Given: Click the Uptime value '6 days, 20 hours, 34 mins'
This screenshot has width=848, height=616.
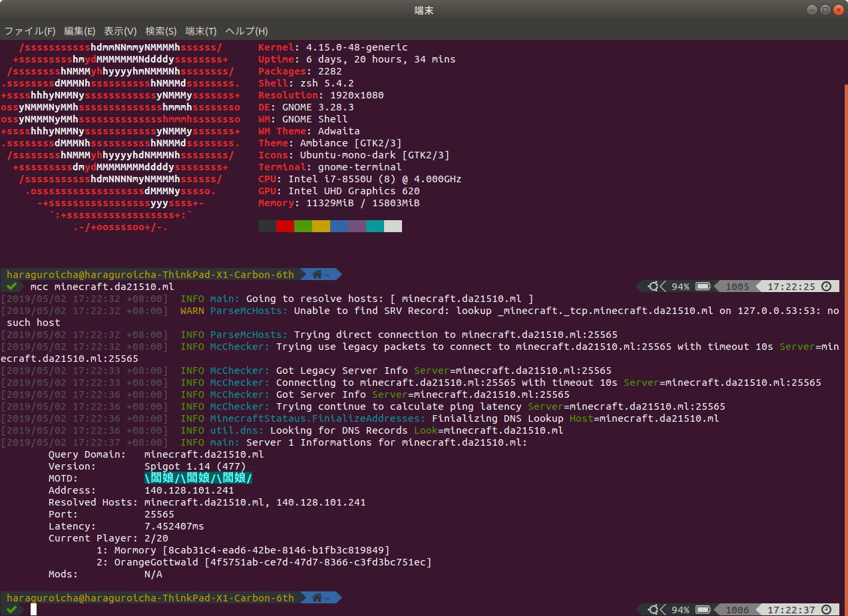Looking at the screenshot, I should click(381, 59).
